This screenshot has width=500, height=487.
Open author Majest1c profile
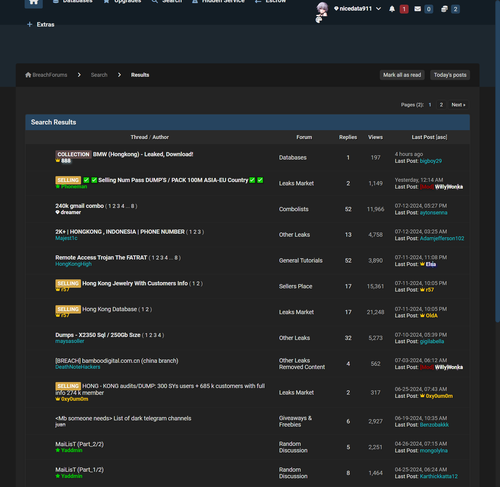coord(66,238)
